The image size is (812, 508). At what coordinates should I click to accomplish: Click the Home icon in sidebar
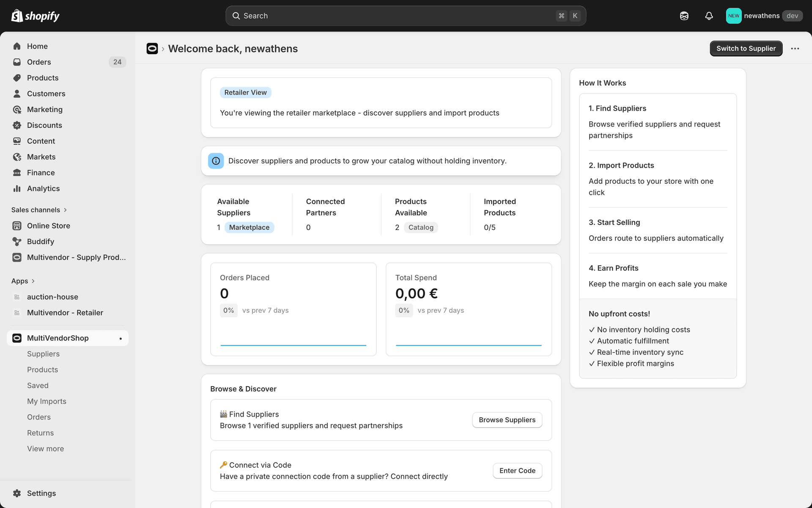click(x=17, y=46)
